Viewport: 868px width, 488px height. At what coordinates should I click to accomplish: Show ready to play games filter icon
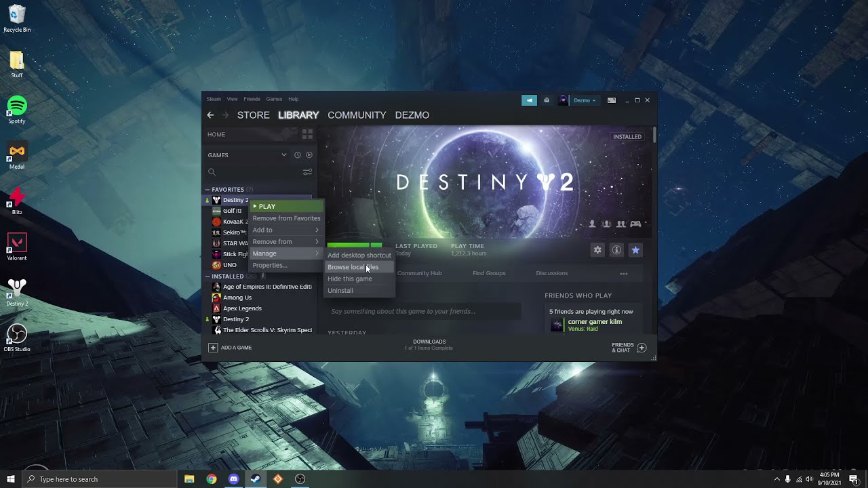[309, 155]
